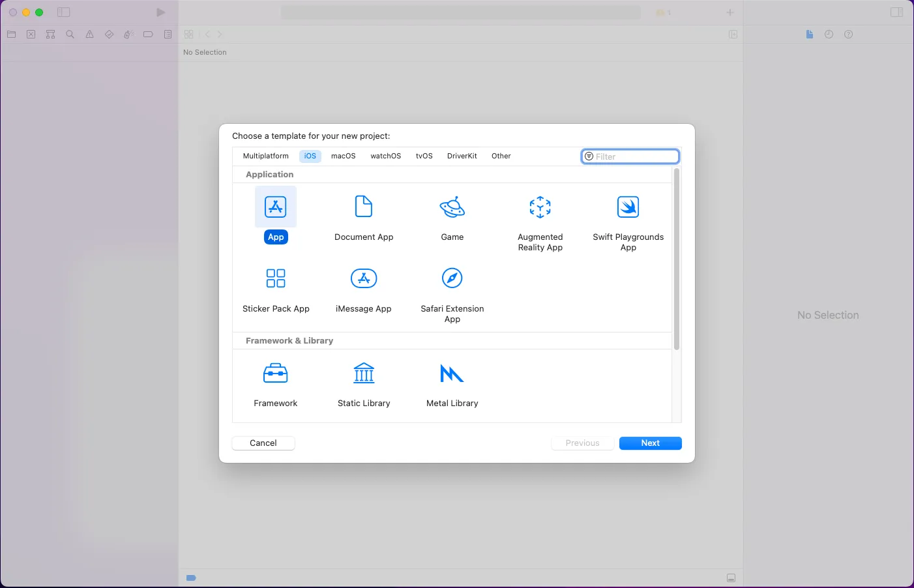Click the Next button

tap(651, 443)
